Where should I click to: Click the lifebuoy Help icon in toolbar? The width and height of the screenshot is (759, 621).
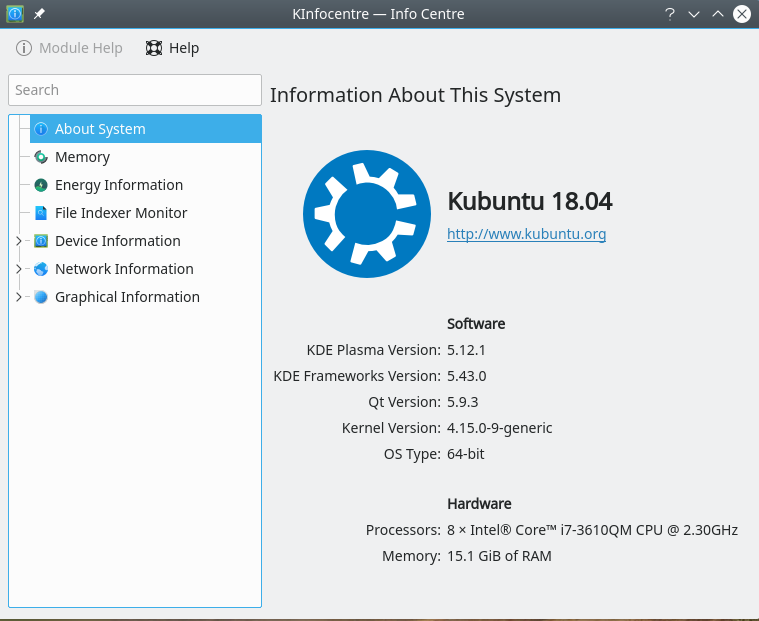click(x=154, y=48)
